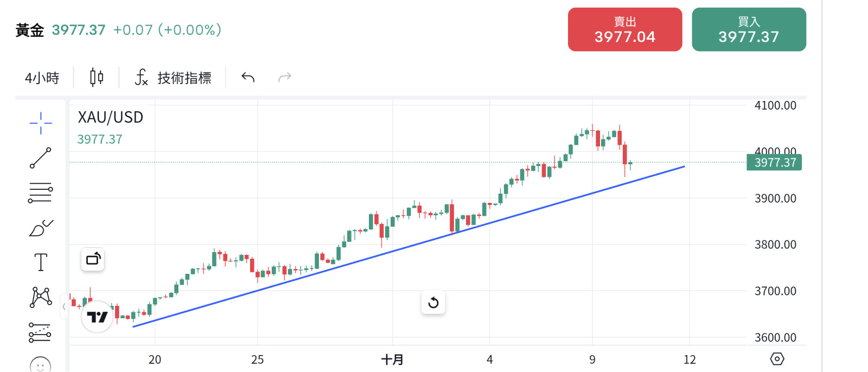Choose the XABCD pattern tool
Image resolution: width=868 pixels, height=372 pixels.
click(x=40, y=297)
